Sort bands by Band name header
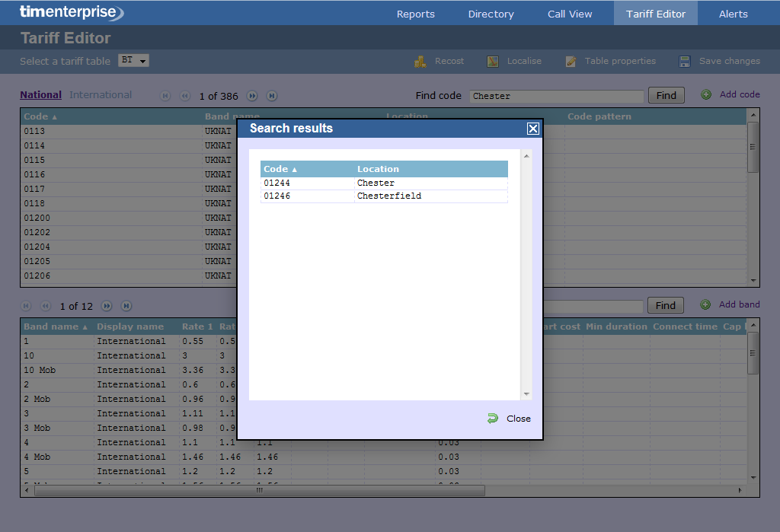 coord(56,327)
